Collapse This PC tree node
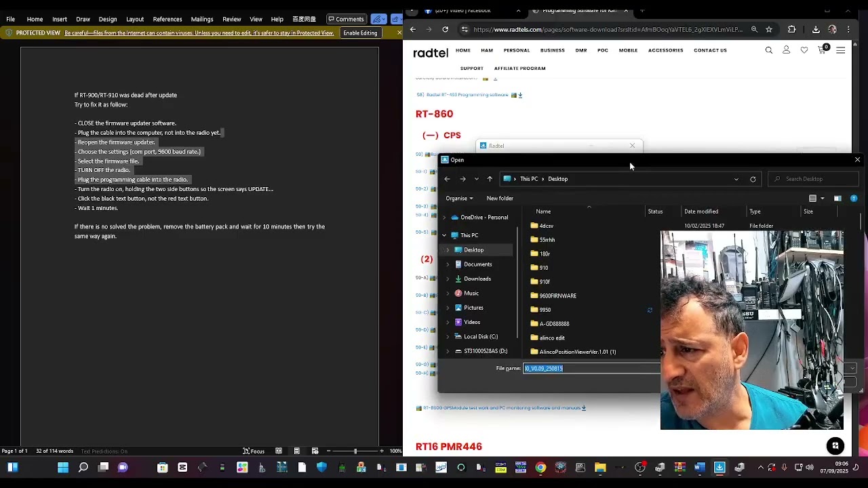Screen dimensions: 868x488 444,235
